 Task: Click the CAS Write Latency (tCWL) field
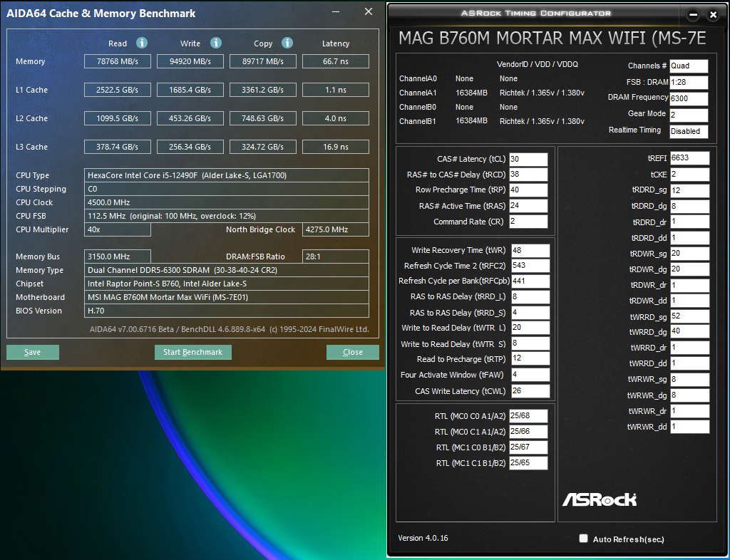click(x=530, y=390)
